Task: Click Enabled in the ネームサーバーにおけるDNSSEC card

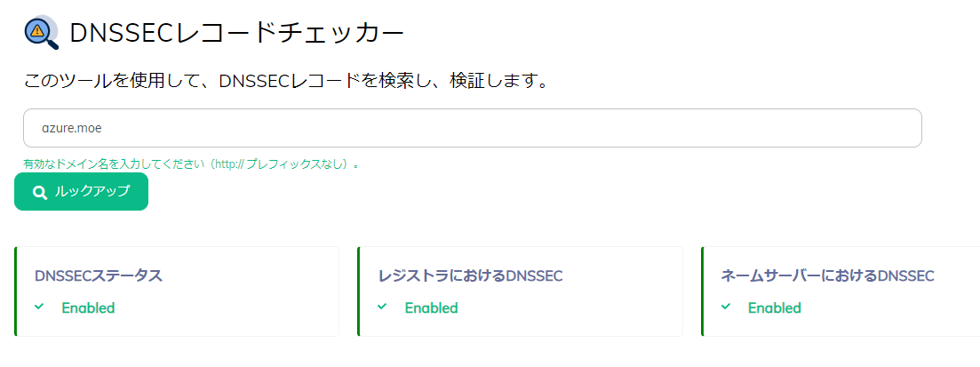Action: point(774,308)
